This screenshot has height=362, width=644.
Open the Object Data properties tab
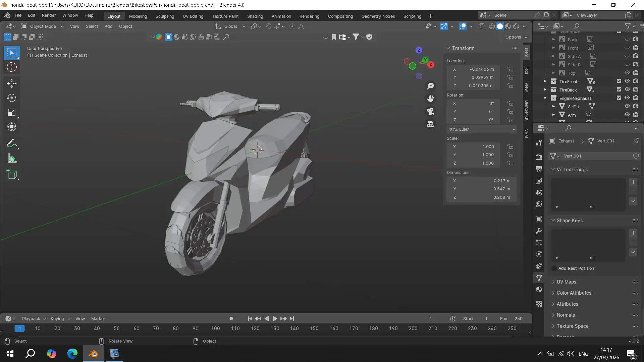pos(539,278)
